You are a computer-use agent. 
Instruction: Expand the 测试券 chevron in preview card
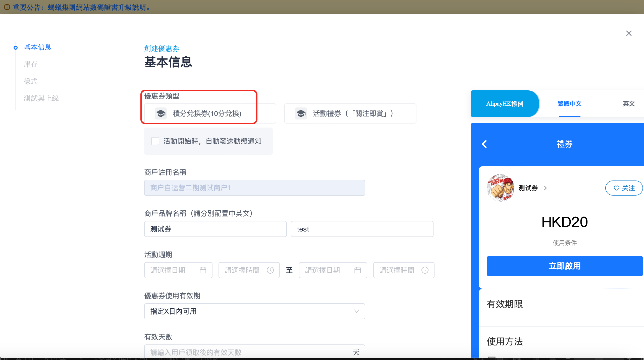[545, 188]
